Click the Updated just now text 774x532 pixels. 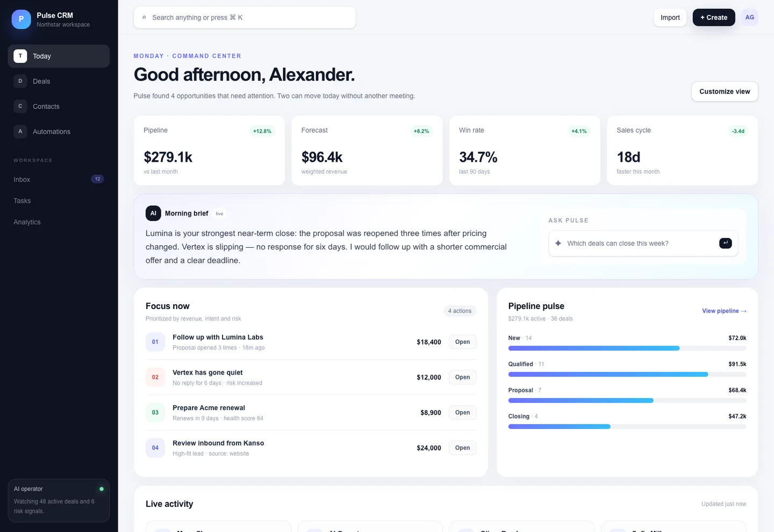[x=723, y=504]
